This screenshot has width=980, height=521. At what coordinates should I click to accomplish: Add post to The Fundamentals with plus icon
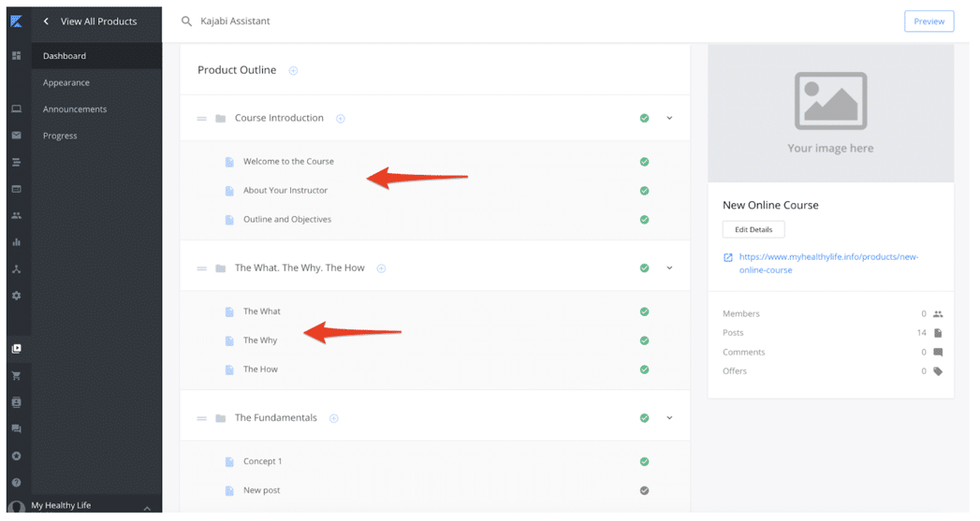tap(334, 418)
